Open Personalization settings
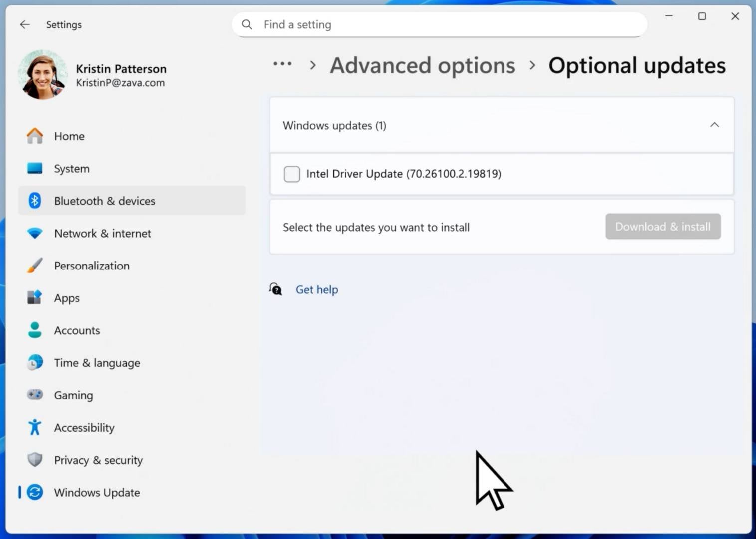756x539 pixels. point(132,266)
